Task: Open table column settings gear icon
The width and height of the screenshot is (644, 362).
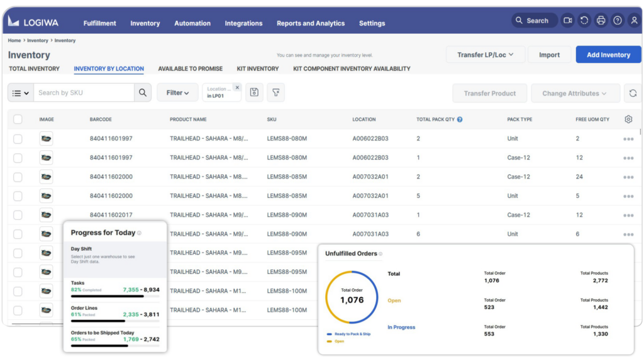Action: [x=628, y=119]
